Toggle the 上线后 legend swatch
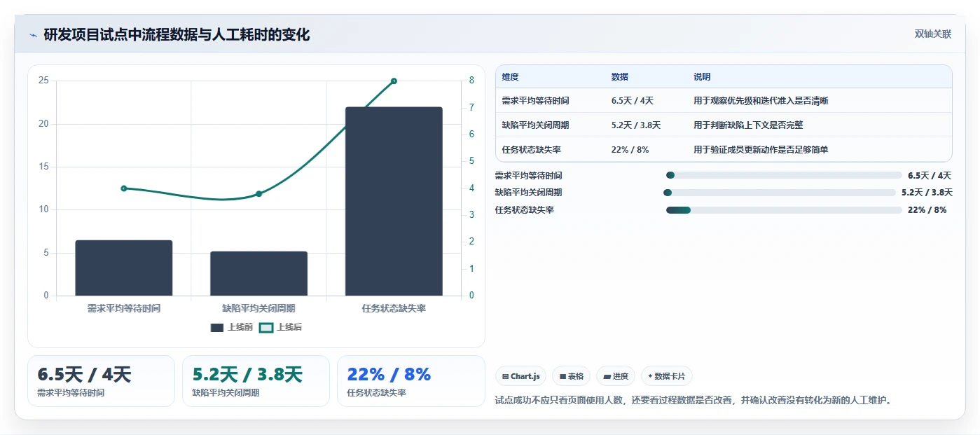This screenshot has width=980, height=435. click(266, 327)
